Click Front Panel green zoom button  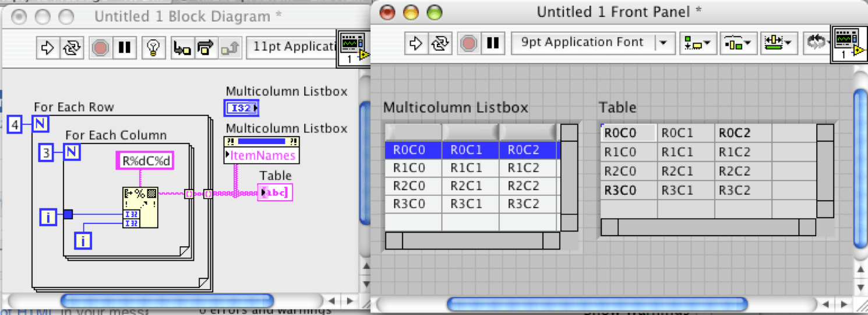coord(434,12)
